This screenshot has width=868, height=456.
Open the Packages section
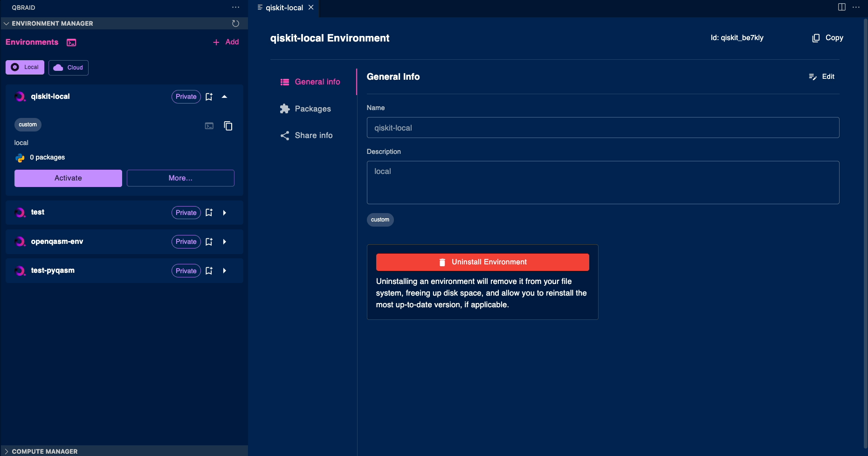[x=305, y=109]
